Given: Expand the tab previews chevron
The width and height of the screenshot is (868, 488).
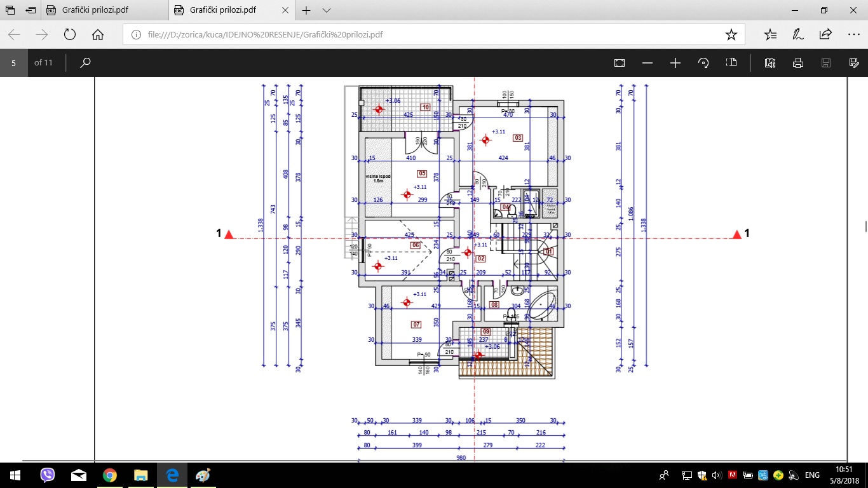Looking at the screenshot, I should pyautogui.click(x=327, y=10).
